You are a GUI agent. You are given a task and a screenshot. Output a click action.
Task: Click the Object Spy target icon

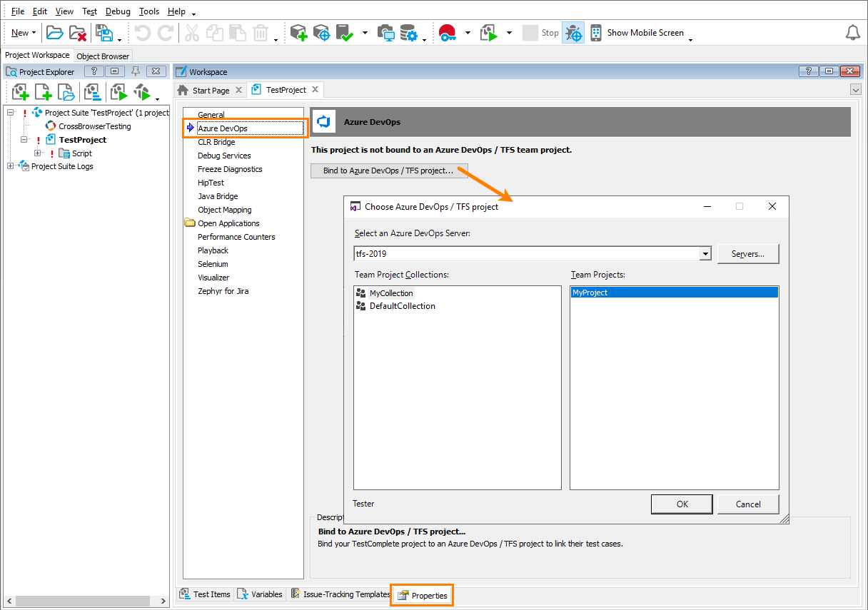coord(322,33)
